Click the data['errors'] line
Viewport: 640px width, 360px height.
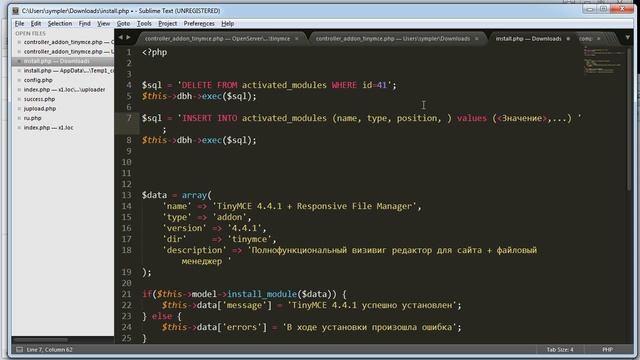(311, 327)
